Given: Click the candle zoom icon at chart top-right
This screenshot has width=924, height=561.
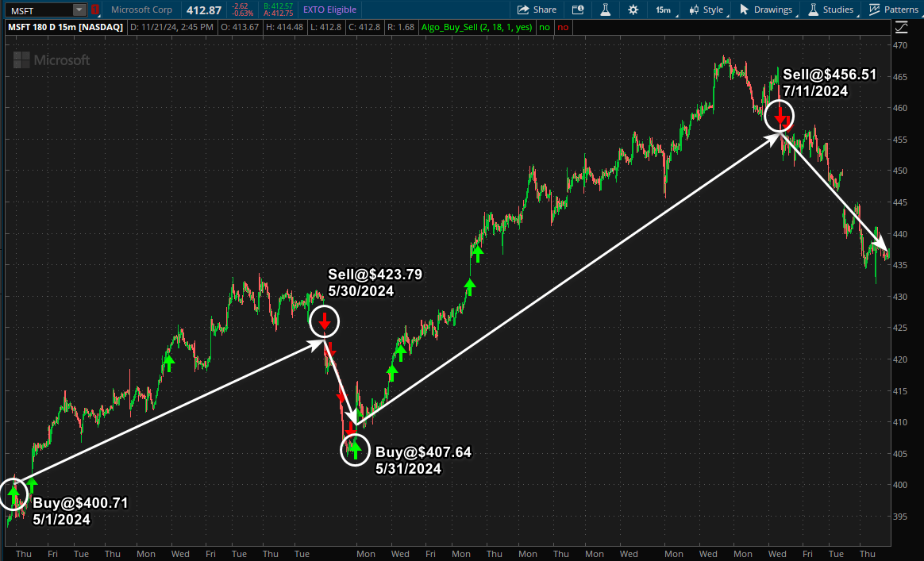Looking at the screenshot, I should (x=901, y=26).
